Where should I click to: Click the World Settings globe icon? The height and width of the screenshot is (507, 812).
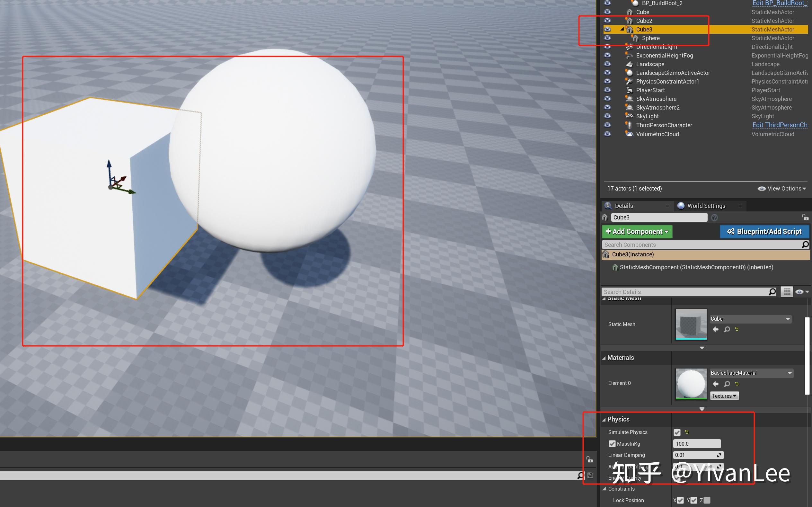(681, 206)
